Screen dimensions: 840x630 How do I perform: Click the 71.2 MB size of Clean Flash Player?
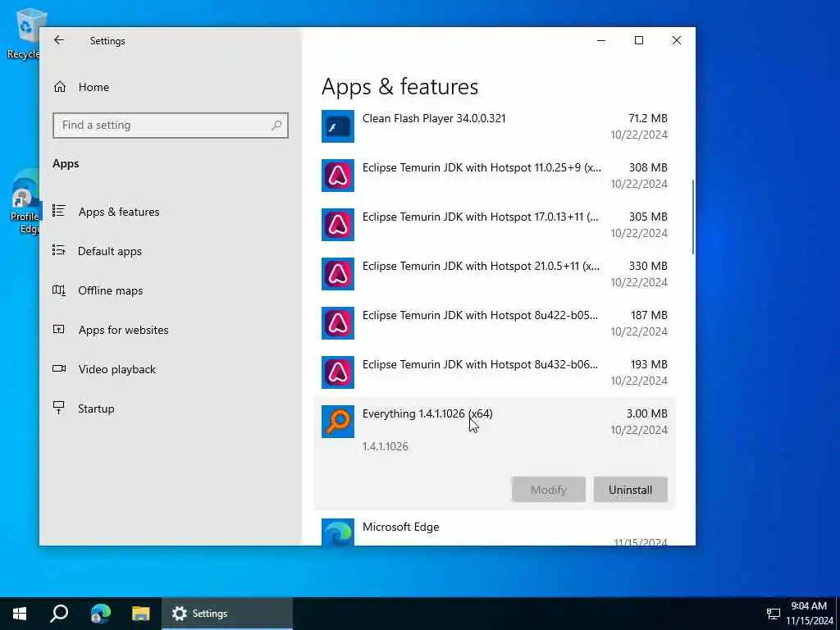point(648,118)
